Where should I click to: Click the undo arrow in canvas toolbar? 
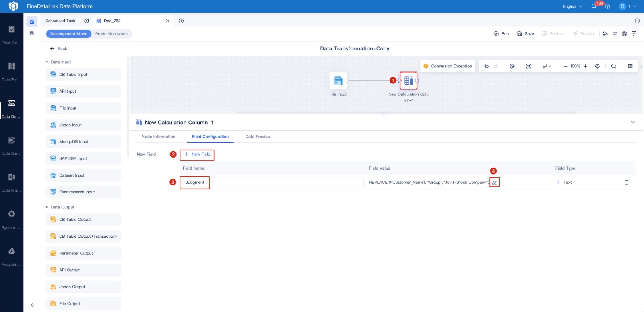tap(486, 66)
